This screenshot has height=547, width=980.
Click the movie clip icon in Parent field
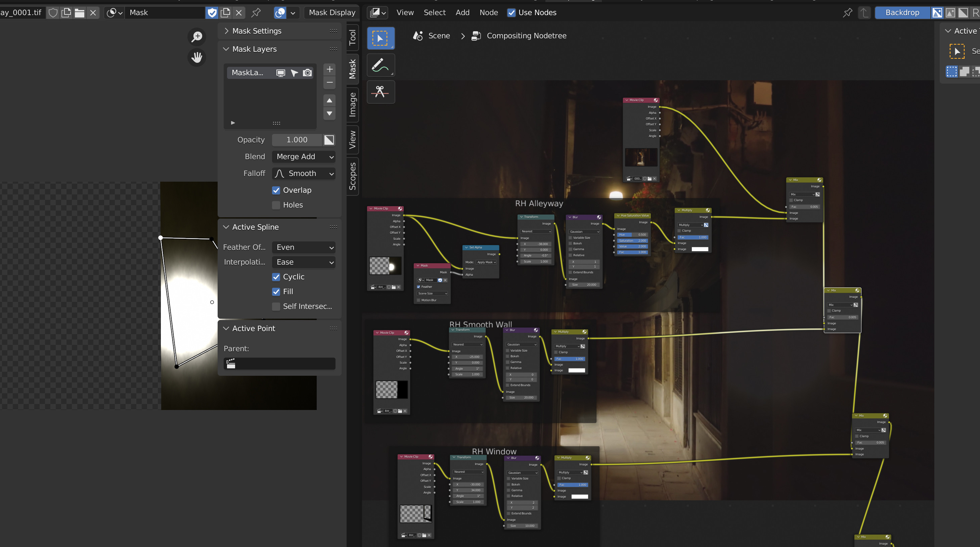pyautogui.click(x=231, y=364)
